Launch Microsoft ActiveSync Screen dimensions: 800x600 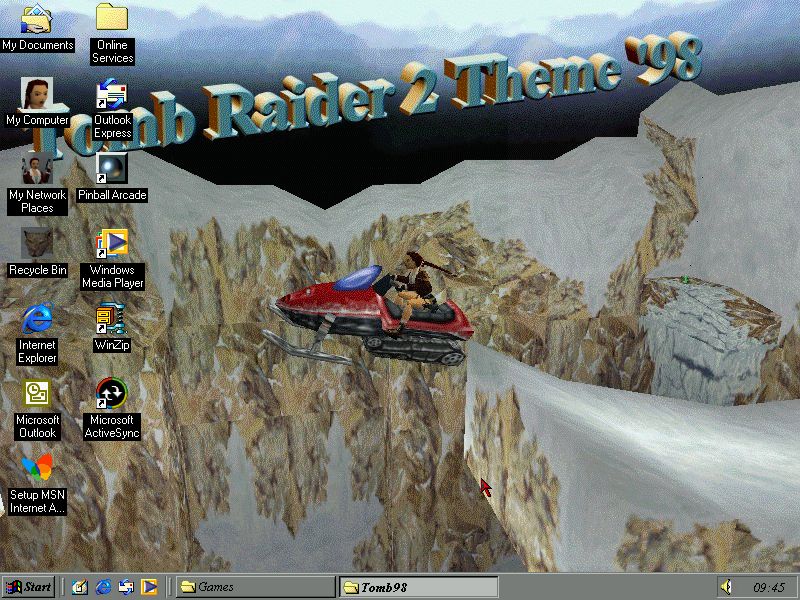(112, 395)
